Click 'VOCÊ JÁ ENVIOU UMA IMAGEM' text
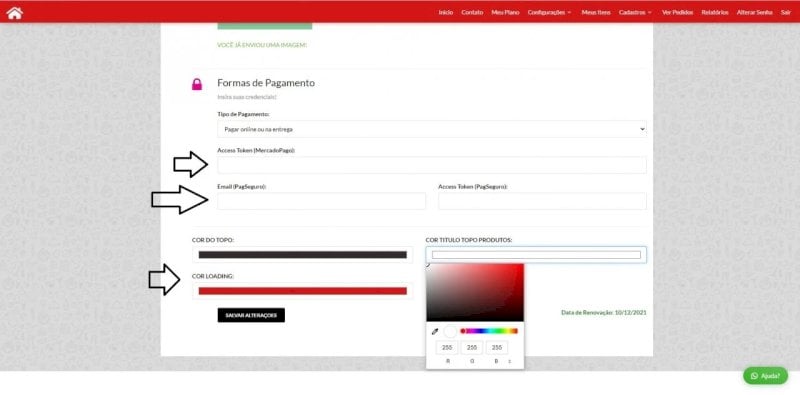 click(262, 45)
